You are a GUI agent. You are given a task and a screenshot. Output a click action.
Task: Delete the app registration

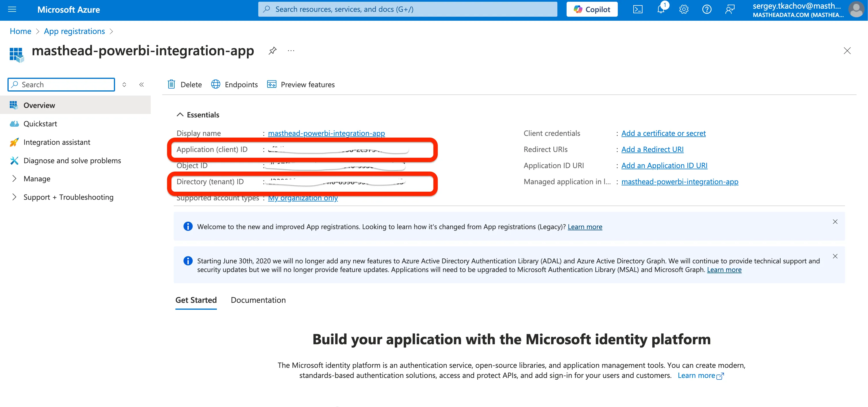(185, 84)
